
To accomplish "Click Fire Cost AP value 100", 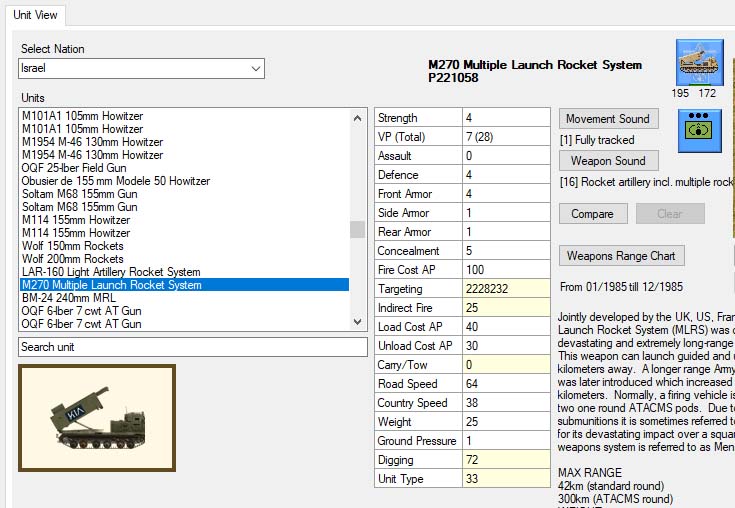I will pos(506,270).
